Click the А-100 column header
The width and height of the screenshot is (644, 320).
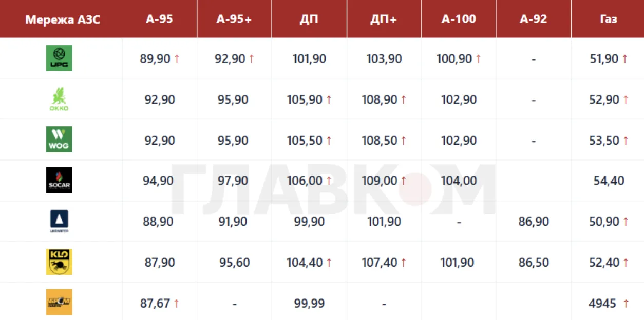(x=459, y=19)
